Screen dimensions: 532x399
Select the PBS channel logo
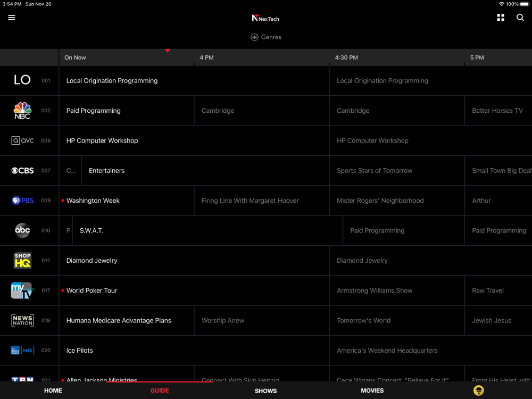[22, 201]
